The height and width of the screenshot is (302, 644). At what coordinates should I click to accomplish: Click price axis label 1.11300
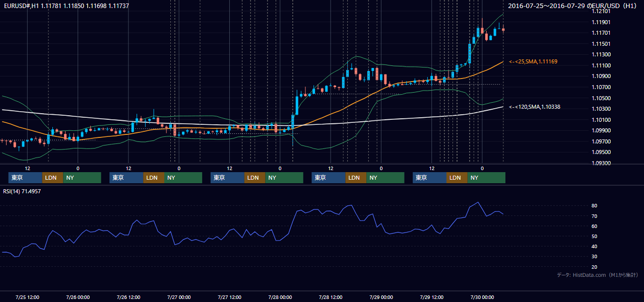pos(601,54)
